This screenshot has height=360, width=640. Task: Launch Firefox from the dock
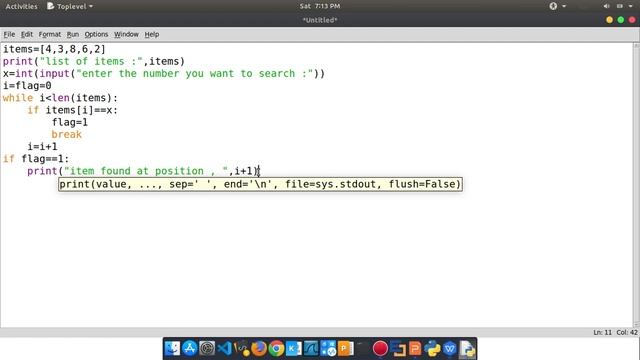point(259,349)
